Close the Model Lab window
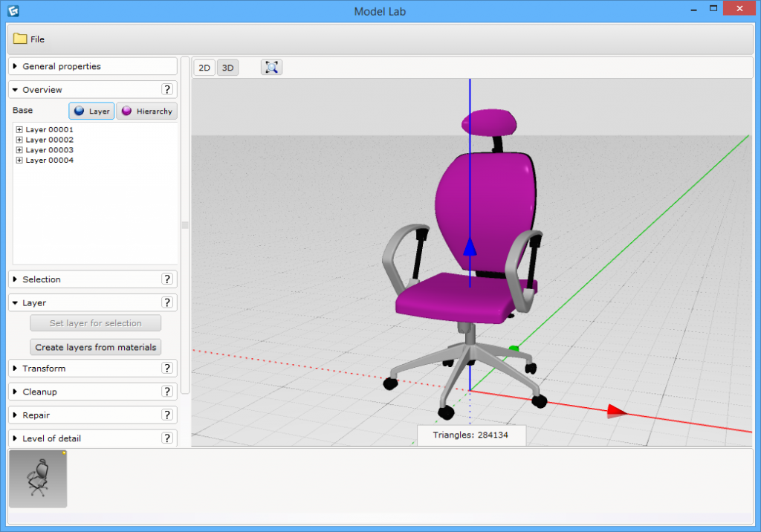Screen dimensions: 761x532 point(739,8)
